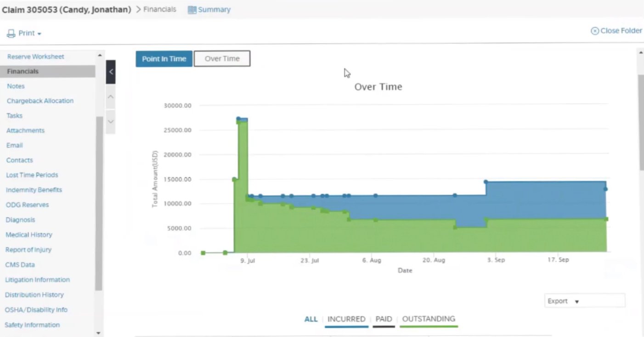
Task: Click the down chevron below collapse button
Action: point(111,122)
